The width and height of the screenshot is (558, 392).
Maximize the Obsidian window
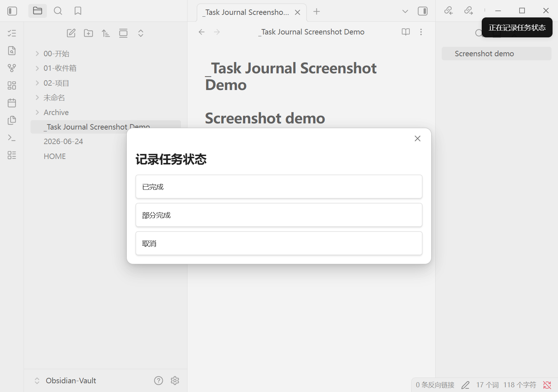[x=522, y=11]
